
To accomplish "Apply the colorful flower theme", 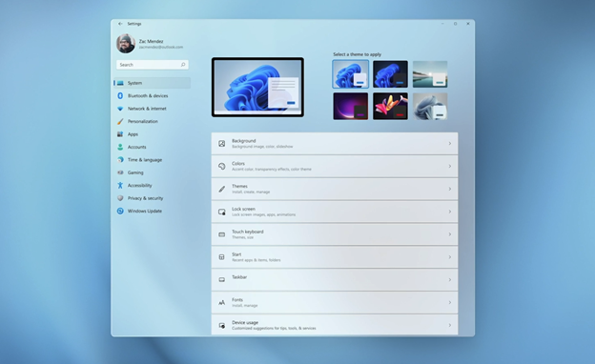I will [x=390, y=107].
